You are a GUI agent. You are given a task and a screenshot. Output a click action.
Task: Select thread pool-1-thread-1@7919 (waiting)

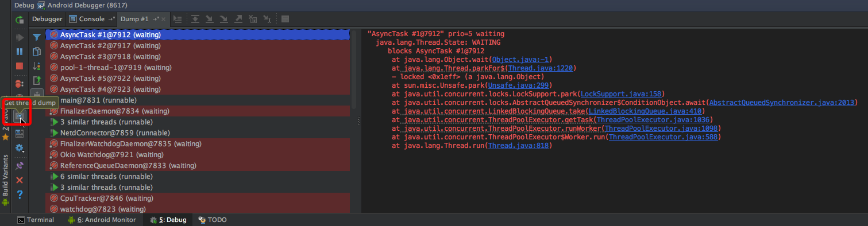click(x=198, y=68)
